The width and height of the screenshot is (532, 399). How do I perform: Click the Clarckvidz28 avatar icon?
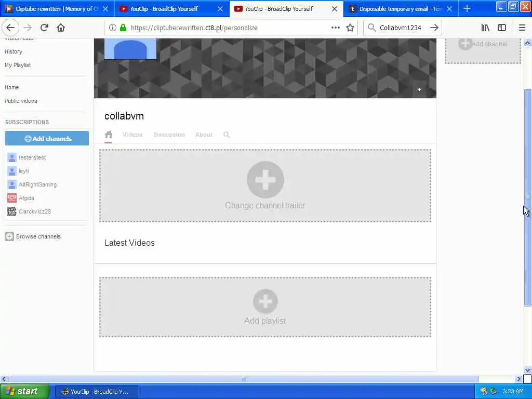pyautogui.click(x=12, y=211)
